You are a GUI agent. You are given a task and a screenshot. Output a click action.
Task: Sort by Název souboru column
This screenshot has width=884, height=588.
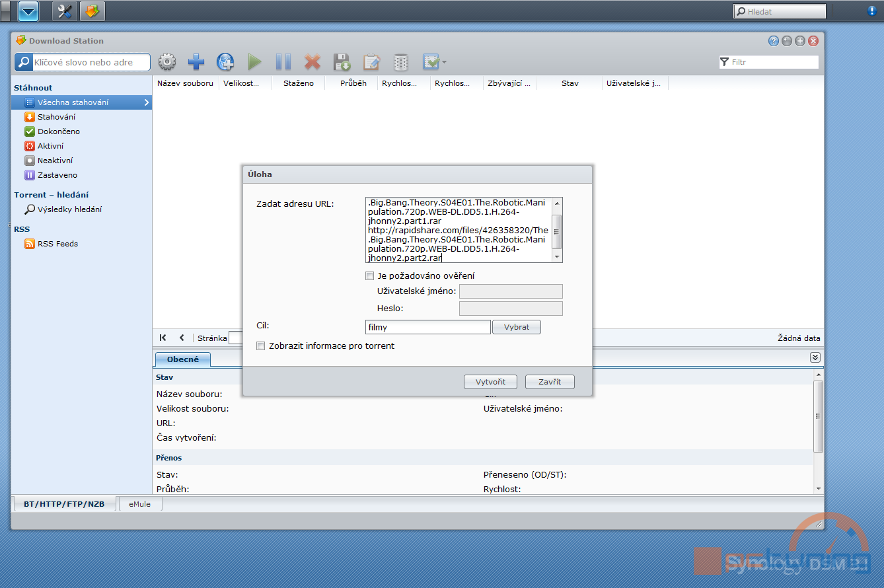(x=186, y=83)
